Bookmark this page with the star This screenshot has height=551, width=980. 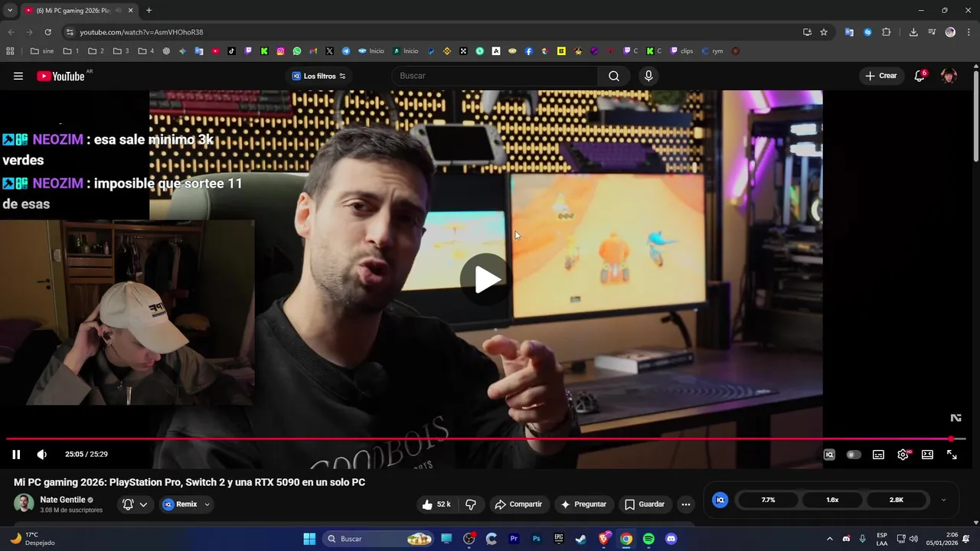(824, 32)
